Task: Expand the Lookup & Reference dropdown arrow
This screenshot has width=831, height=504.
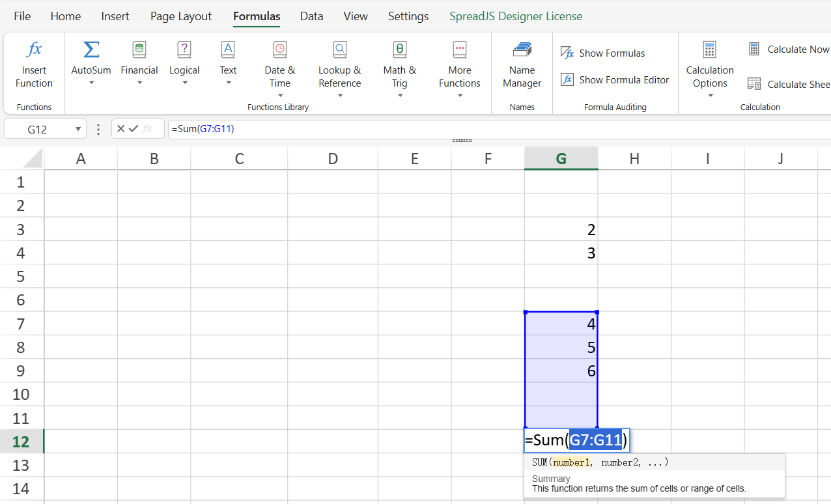Action: [340, 96]
